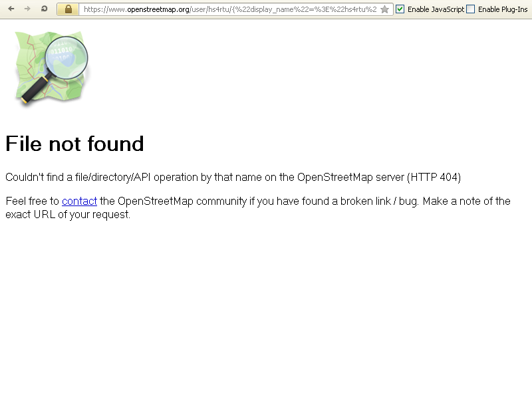The height and width of the screenshot is (399, 532).
Task: Click the magnifying glass lens in the logo
Action: [66, 58]
